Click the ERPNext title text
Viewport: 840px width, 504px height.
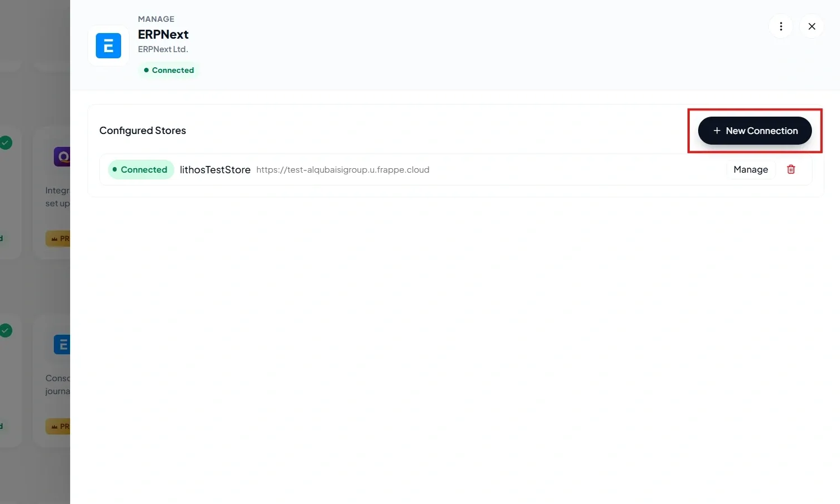pos(163,34)
